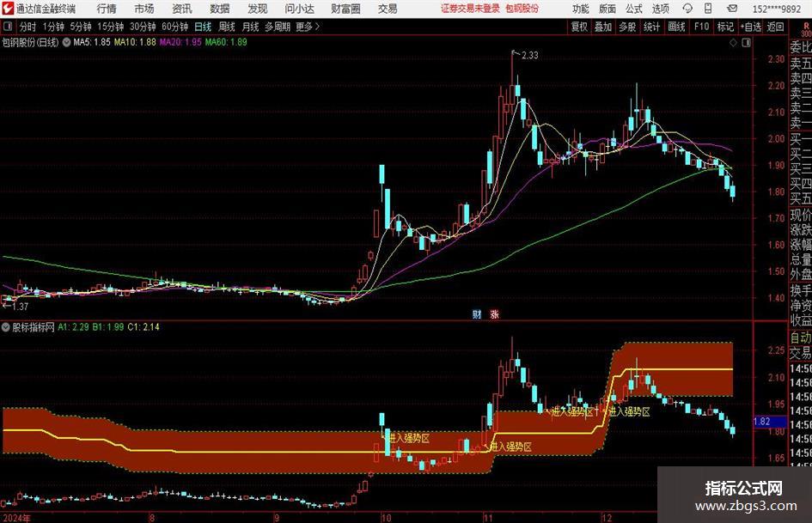Open the customer service headset icon
This screenshot has height=523, width=812.
click(687, 9)
